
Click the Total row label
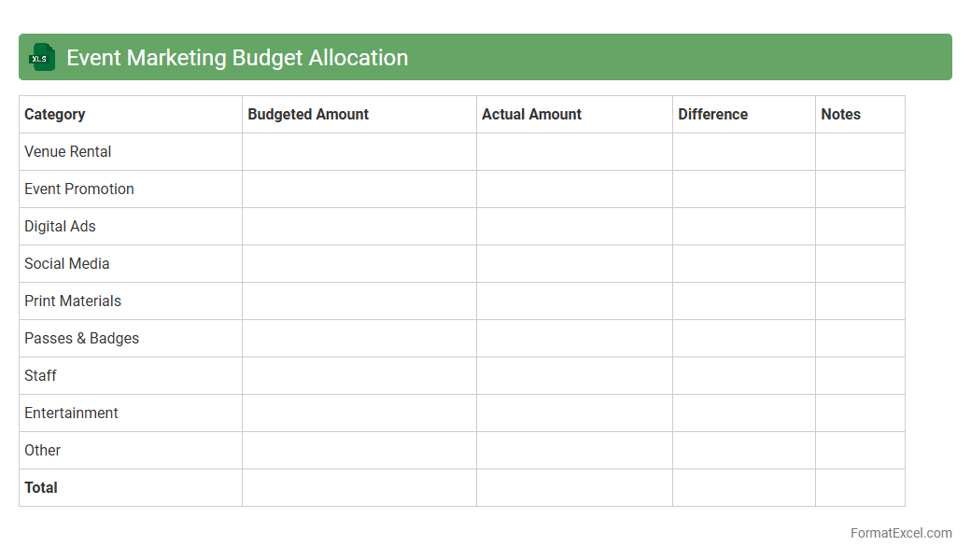tap(41, 488)
